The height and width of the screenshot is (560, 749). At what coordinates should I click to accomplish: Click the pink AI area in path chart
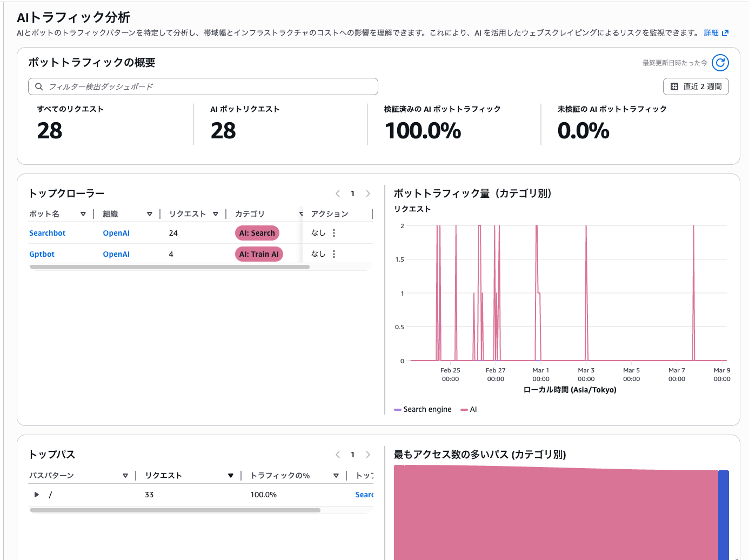point(556,514)
